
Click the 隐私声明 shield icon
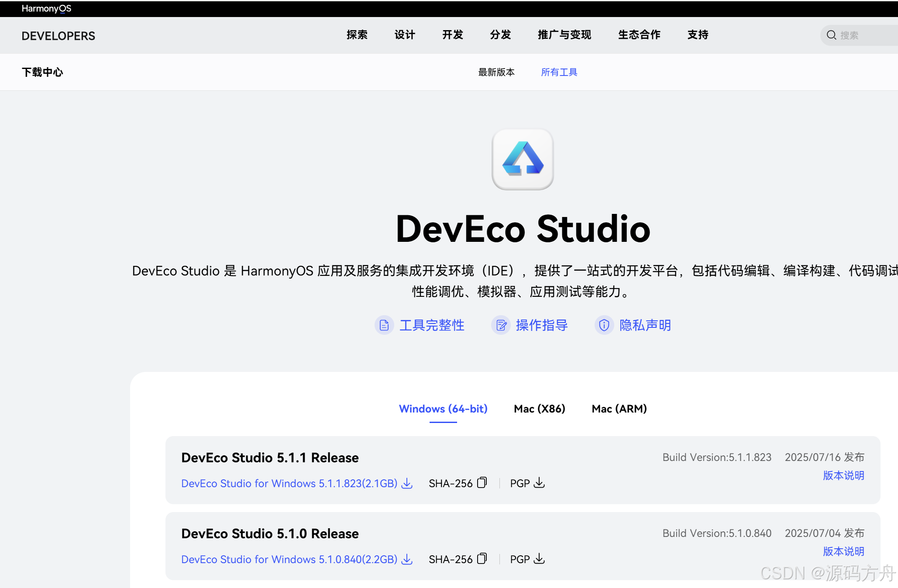[x=604, y=325]
